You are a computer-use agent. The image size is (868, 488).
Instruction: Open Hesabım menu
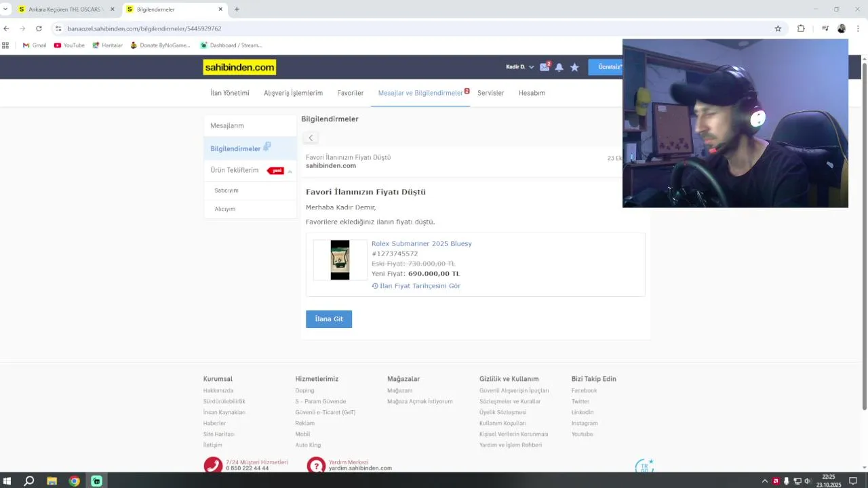[532, 93]
